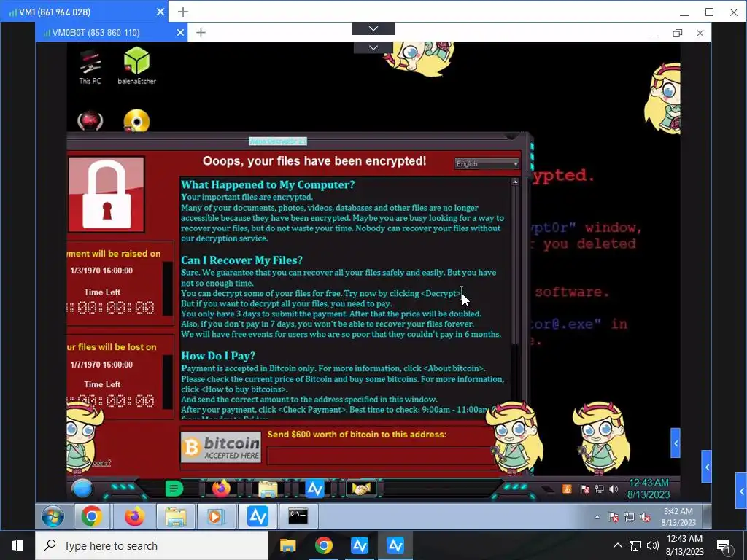This screenshot has height=560, width=747.
Task: Click the network icon in the Windows 7 tray
Action: click(630, 517)
